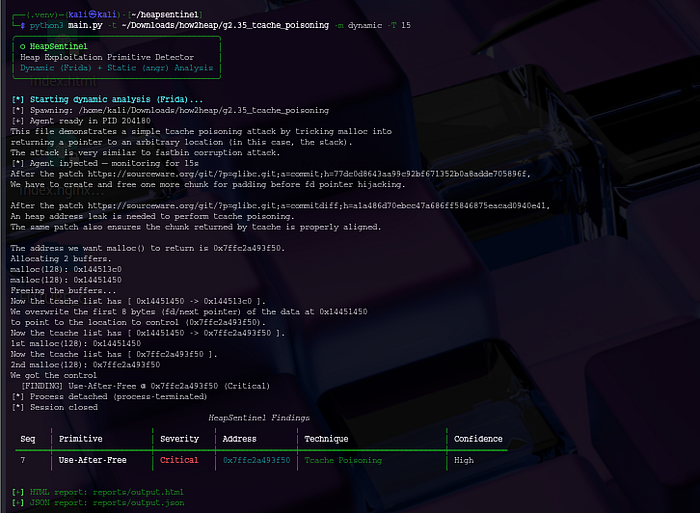Click the 'Primitive' column header

(81, 439)
